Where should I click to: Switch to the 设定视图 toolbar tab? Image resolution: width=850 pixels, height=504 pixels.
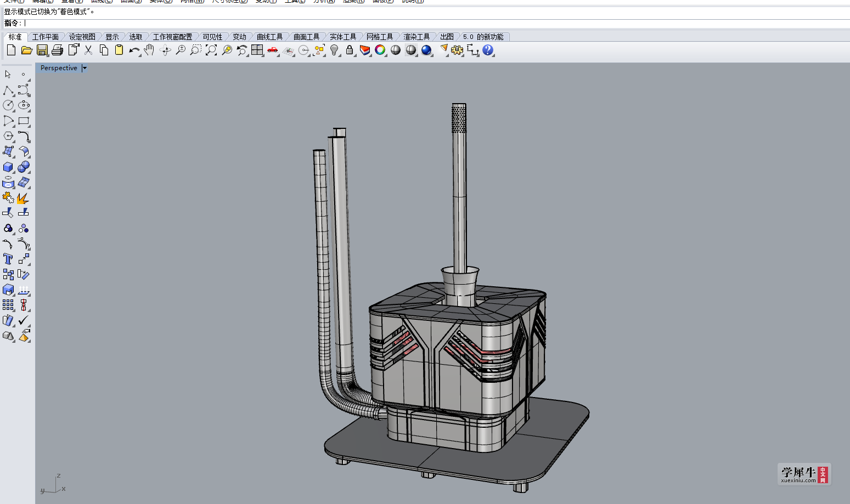click(x=82, y=37)
